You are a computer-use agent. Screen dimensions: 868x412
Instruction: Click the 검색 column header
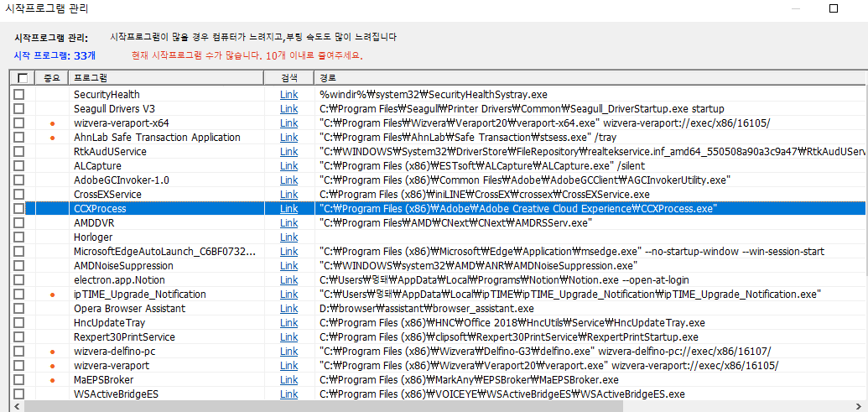[289, 77]
